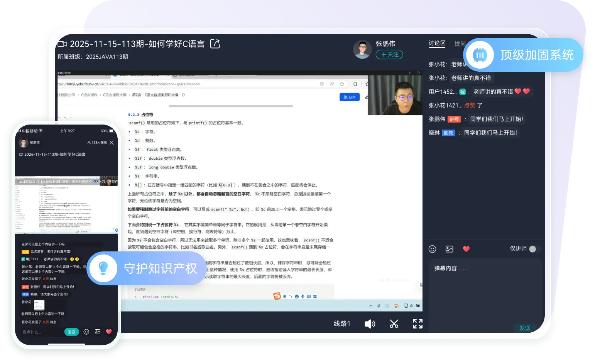The width and height of the screenshot is (595, 364).
Task: Open the teacher webcam video thumbnail
Action: point(395,95)
